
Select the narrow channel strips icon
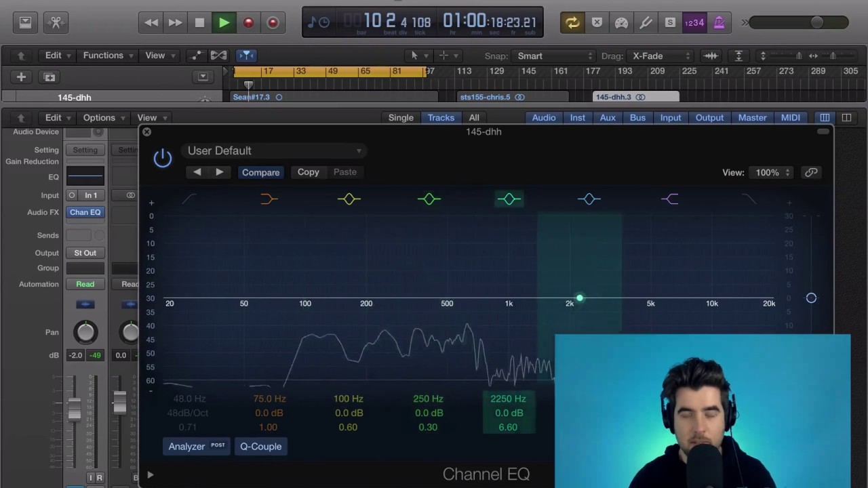point(825,118)
